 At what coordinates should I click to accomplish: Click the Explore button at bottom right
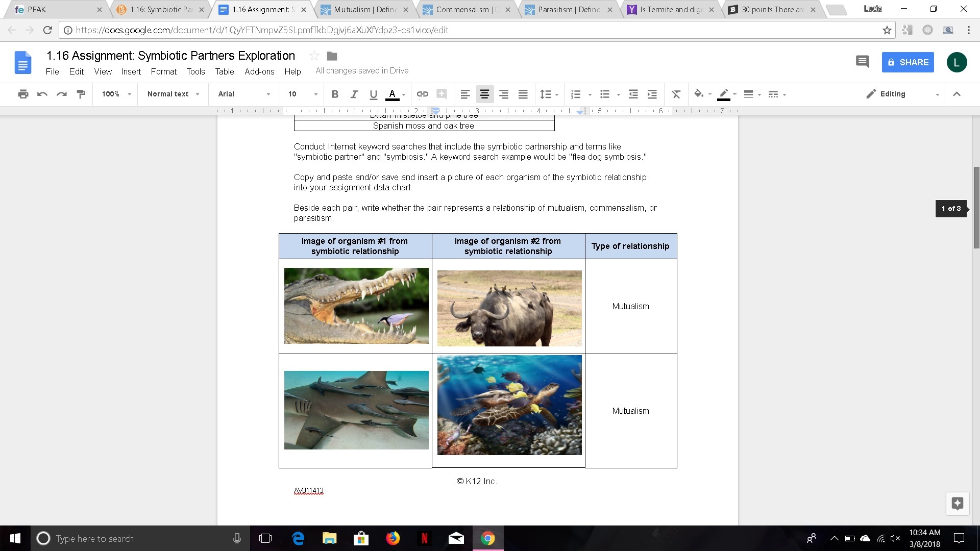tap(957, 504)
